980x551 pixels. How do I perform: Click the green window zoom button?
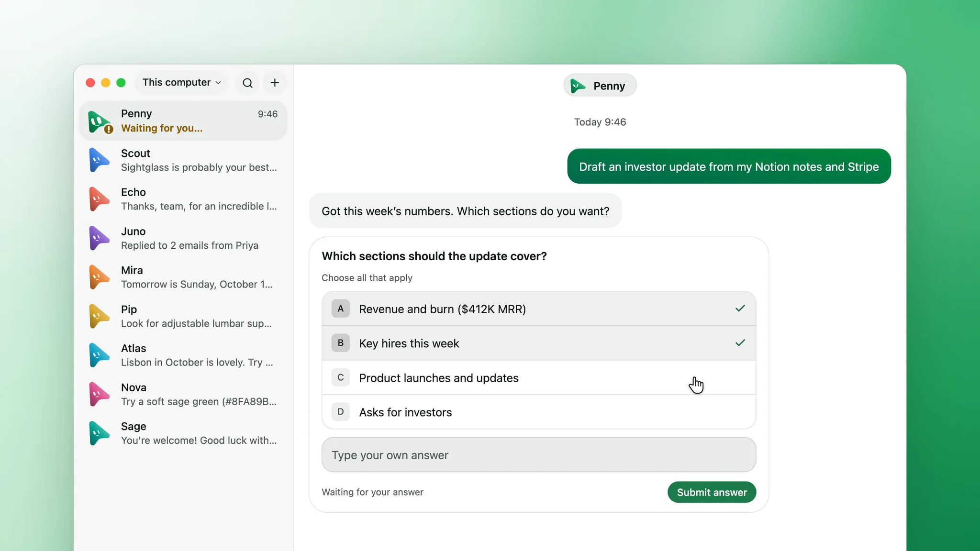pos(121,83)
